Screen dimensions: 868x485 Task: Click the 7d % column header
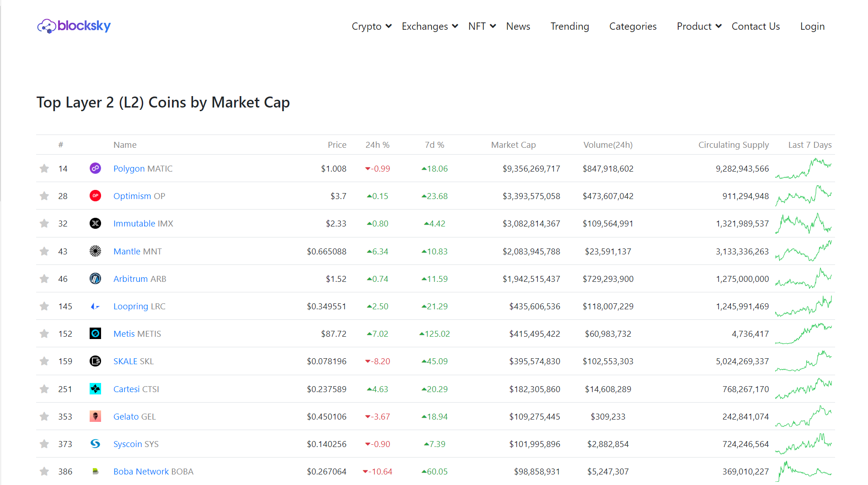(434, 145)
